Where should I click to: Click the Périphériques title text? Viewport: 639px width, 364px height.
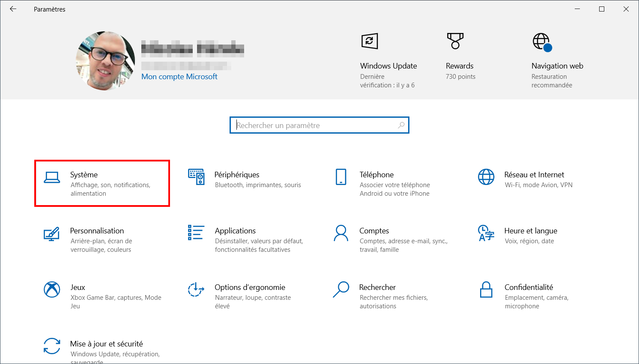click(237, 175)
